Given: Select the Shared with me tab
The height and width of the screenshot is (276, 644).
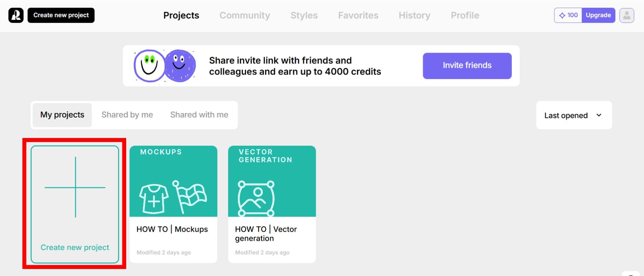Looking at the screenshot, I should tap(199, 115).
